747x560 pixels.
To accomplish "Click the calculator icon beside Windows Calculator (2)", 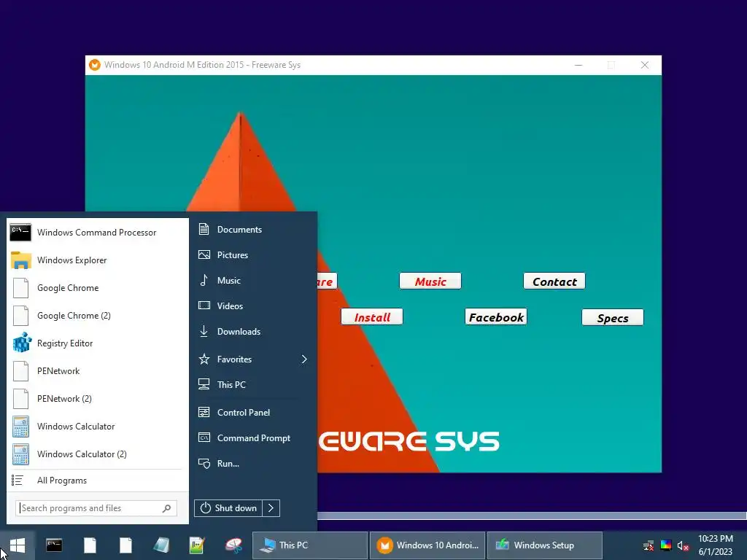I will [x=20, y=454].
